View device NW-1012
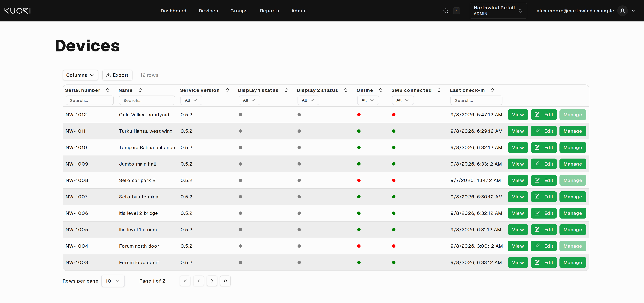The height and width of the screenshot is (303, 644). coord(518,115)
